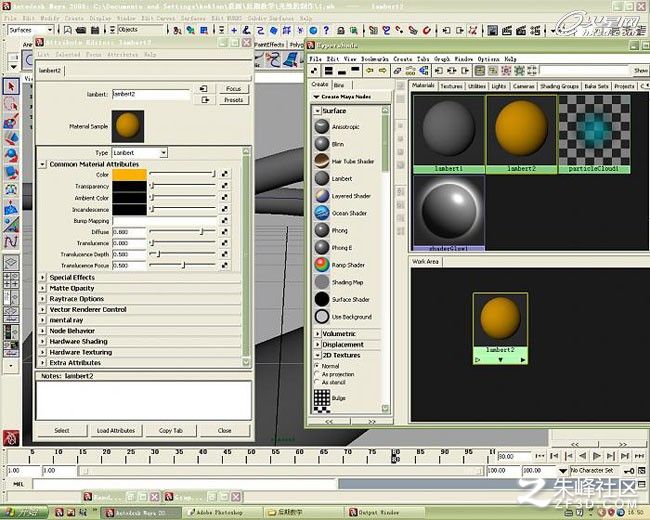Select the arrow Select tool in the toolbox
Image resolution: width=650 pixels, height=520 pixels.
[x=11, y=86]
